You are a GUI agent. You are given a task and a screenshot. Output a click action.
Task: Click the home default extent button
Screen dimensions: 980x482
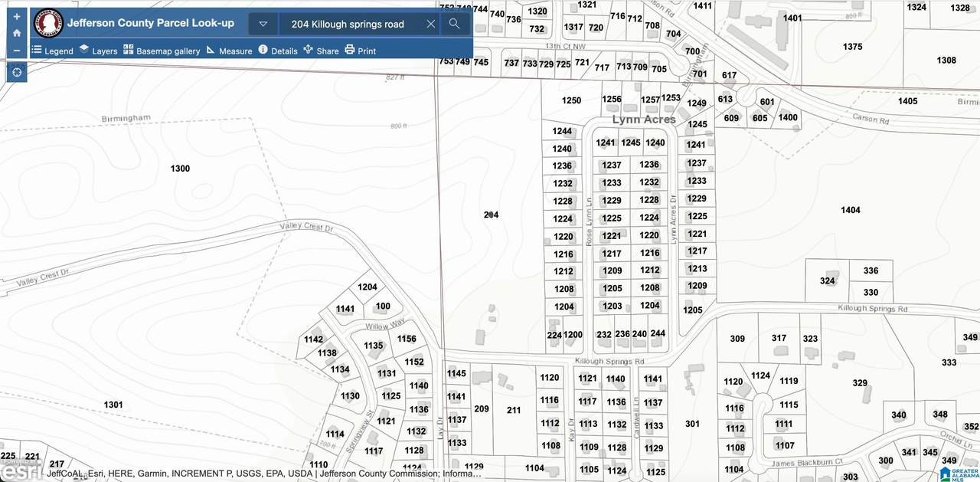coord(17,33)
